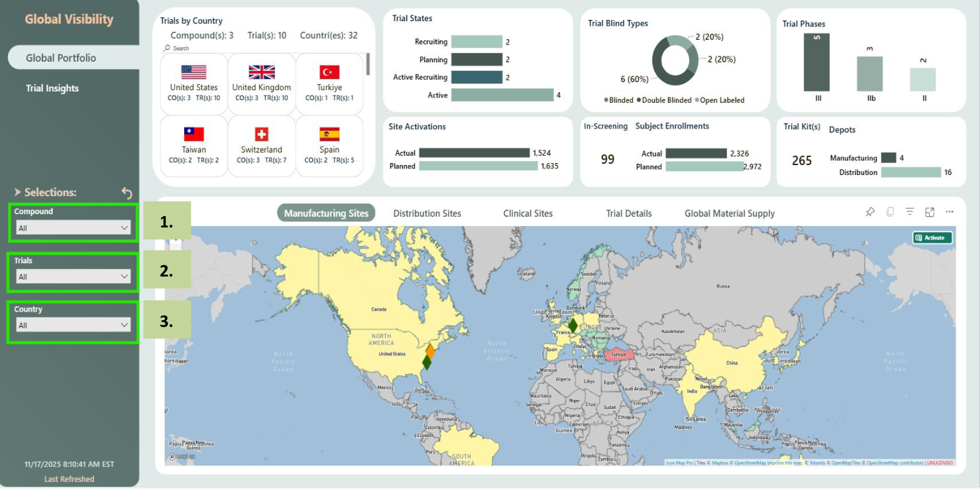
Task: Click the orange diamond marker on map
Action: tap(430, 351)
